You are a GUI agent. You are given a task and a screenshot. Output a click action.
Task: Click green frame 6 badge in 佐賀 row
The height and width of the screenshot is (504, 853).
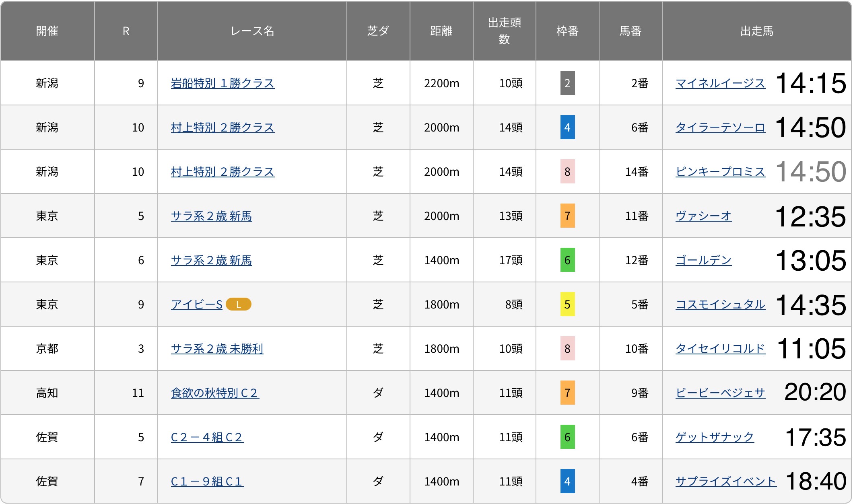click(567, 437)
